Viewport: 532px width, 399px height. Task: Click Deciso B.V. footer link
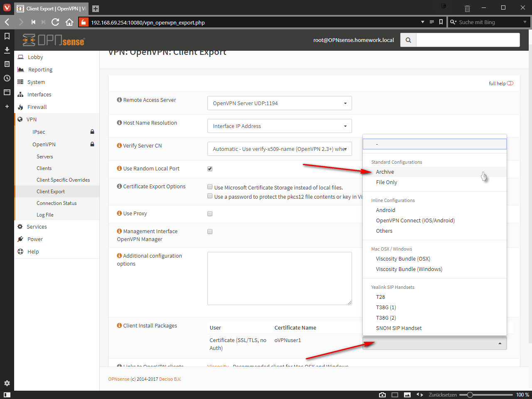coord(170,379)
